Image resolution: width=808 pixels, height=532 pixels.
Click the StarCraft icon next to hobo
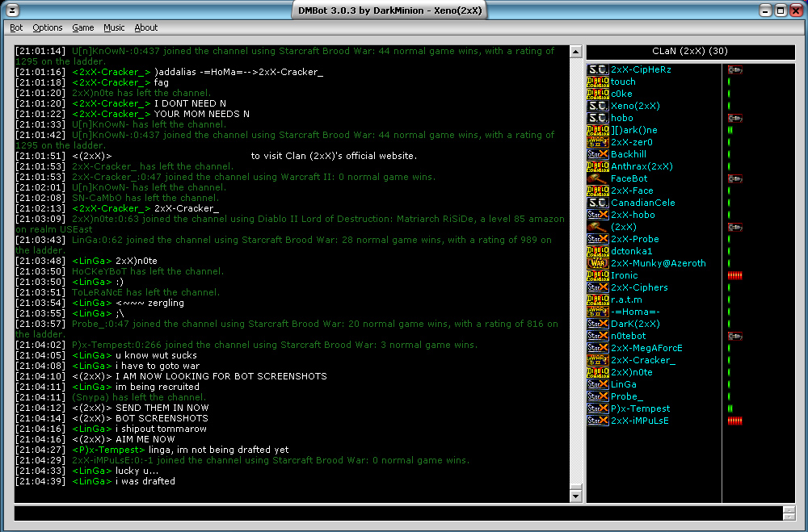coord(598,118)
